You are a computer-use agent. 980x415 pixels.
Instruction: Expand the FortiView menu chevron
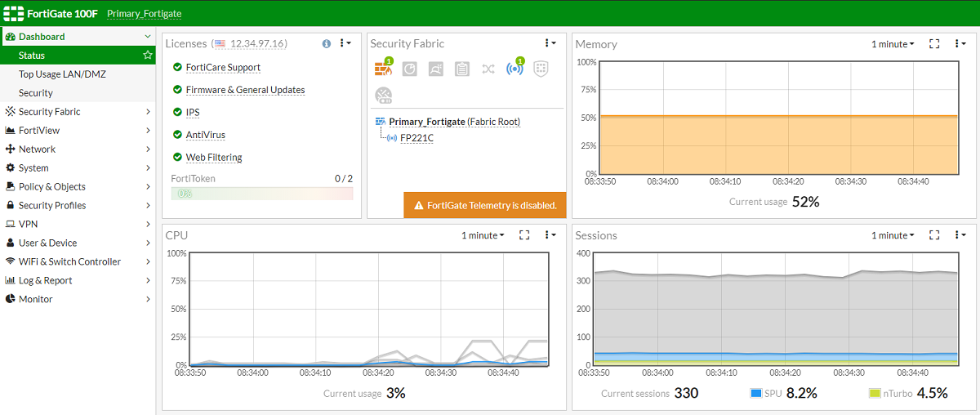[148, 131]
